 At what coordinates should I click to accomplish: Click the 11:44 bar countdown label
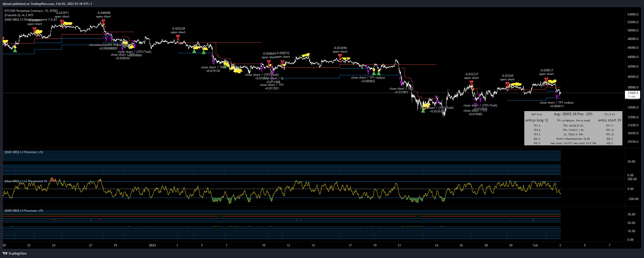point(631,97)
